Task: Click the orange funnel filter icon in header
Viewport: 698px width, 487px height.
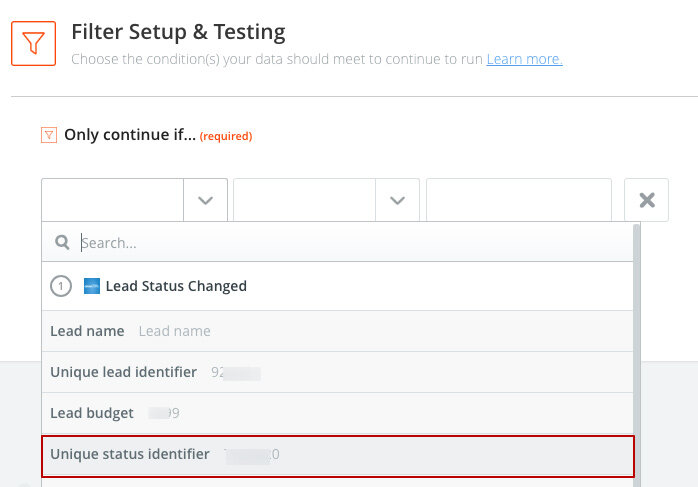Action: [33, 43]
